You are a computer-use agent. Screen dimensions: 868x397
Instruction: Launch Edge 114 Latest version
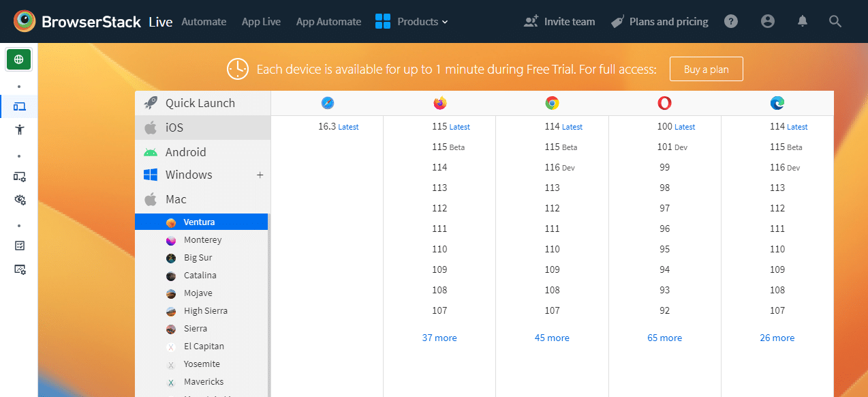(x=788, y=126)
